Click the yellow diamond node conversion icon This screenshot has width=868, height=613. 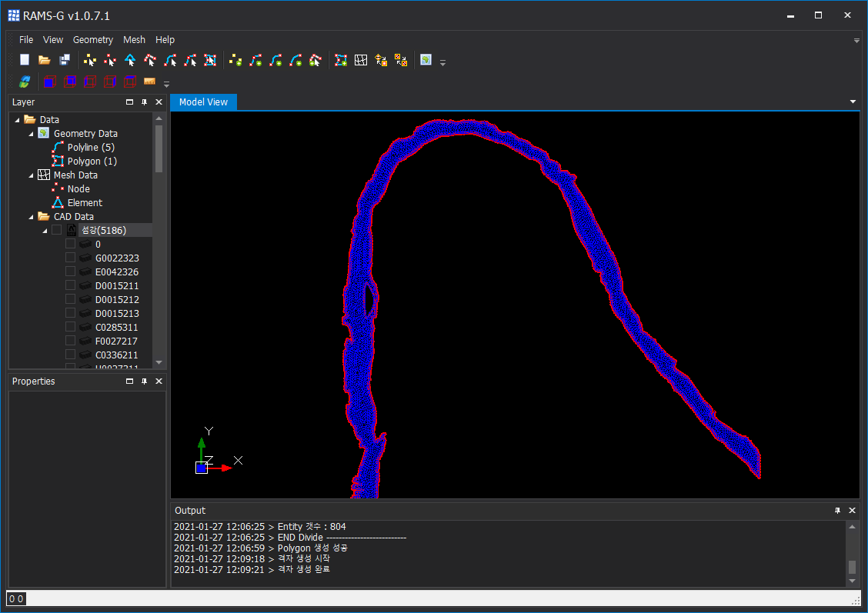click(381, 60)
